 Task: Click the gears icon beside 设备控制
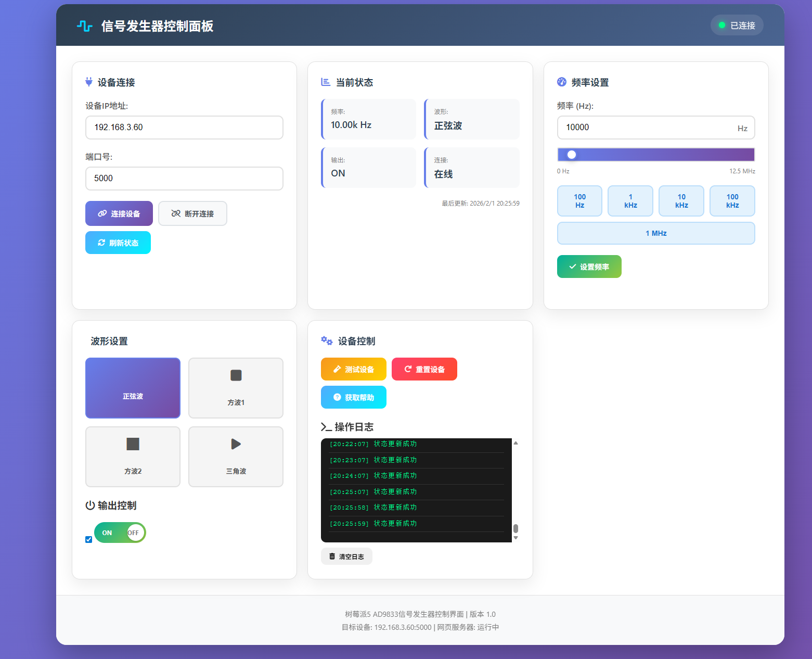coord(327,341)
